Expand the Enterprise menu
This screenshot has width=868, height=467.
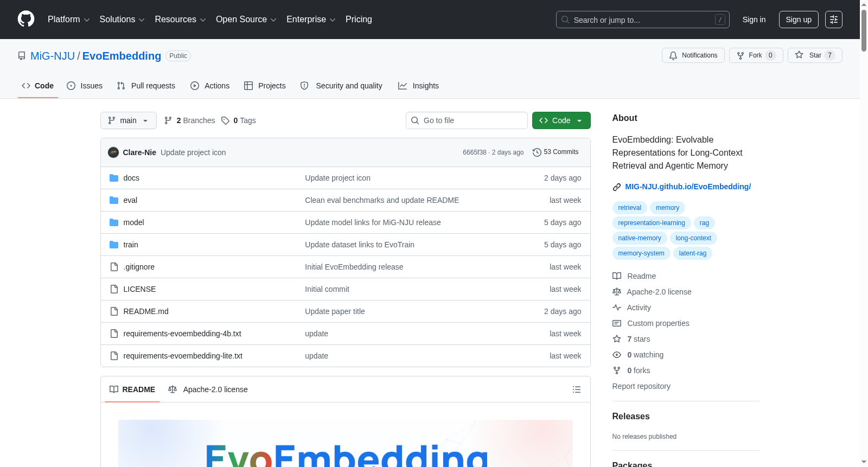click(x=311, y=20)
